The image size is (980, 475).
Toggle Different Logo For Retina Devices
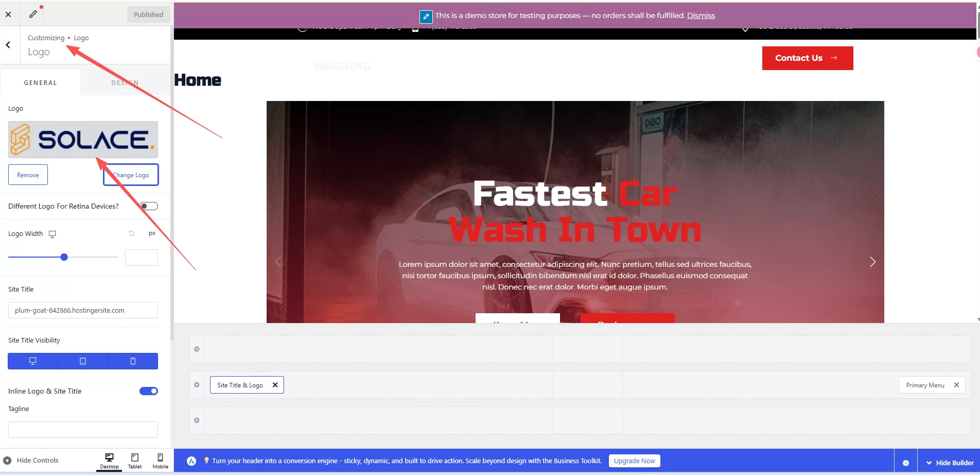coord(149,206)
